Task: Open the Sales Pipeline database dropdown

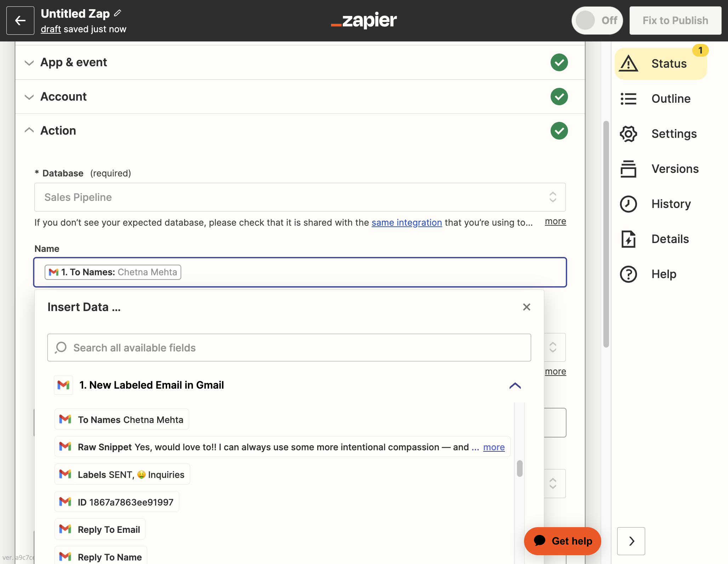Action: [x=300, y=197]
